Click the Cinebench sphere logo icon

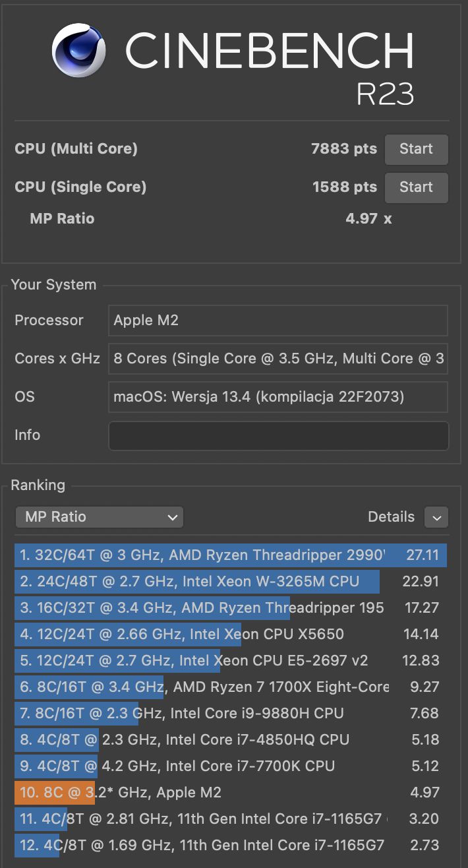click(79, 52)
